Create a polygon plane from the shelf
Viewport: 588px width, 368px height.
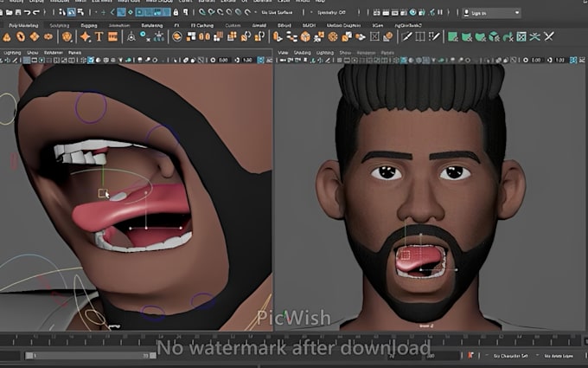coord(35,36)
